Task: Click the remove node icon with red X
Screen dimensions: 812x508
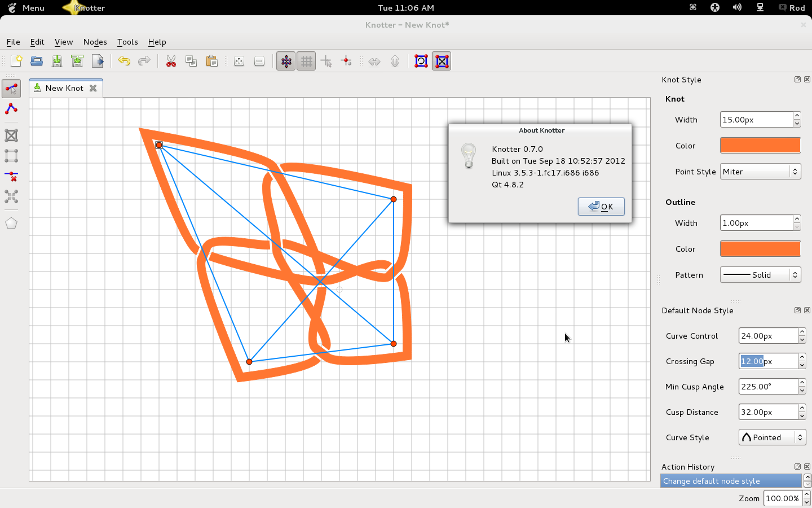Action: [x=11, y=176]
